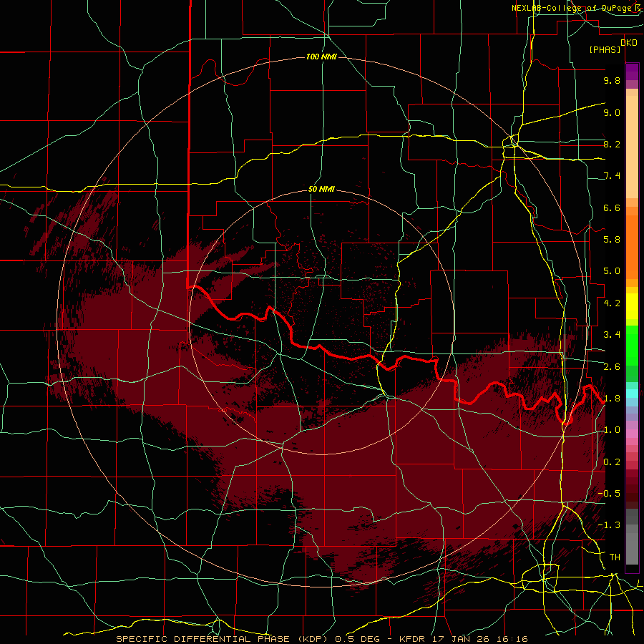Click the 6.6 scale value
The width and height of the screenshot is (644, 644).
pyautogui.click(x=612, y=208)
